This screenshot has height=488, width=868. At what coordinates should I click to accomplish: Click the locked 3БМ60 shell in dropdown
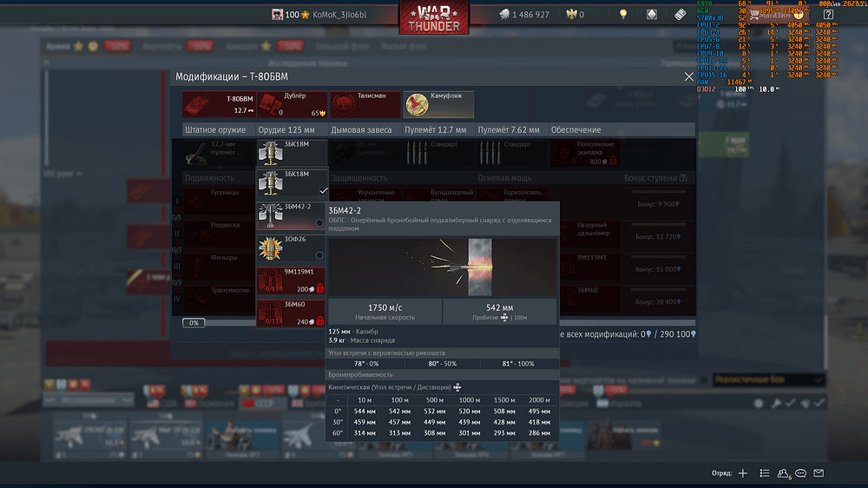click(x=291, y=313)
